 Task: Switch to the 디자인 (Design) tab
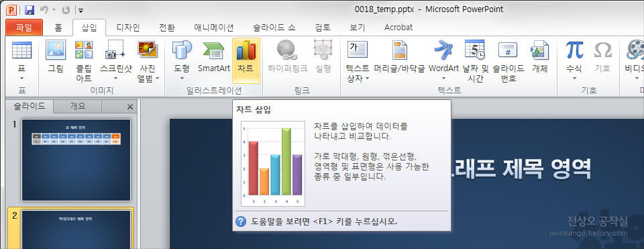click(128, 28)
